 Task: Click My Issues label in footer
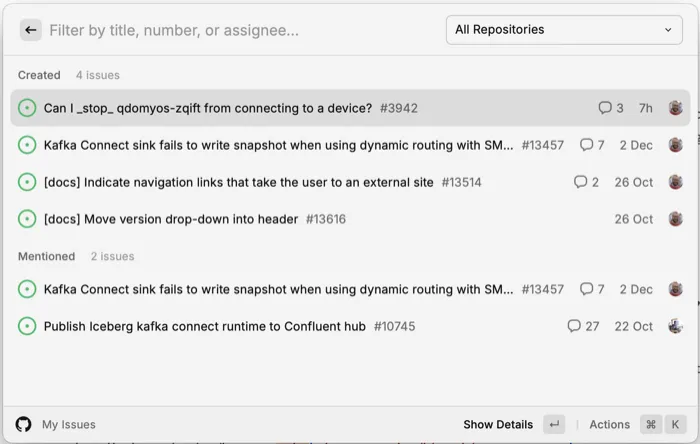pos(69,424)
